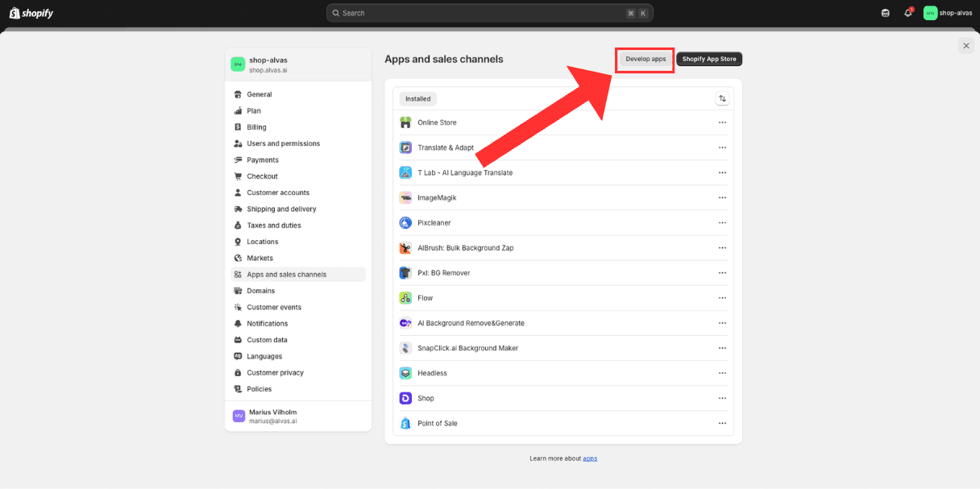Open the more options menu for SnapClick.ai

[x=722, y=348]
